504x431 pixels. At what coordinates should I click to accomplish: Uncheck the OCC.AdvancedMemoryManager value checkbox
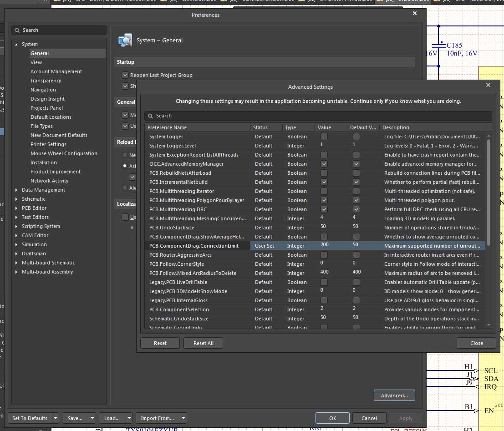pos(324,164)
